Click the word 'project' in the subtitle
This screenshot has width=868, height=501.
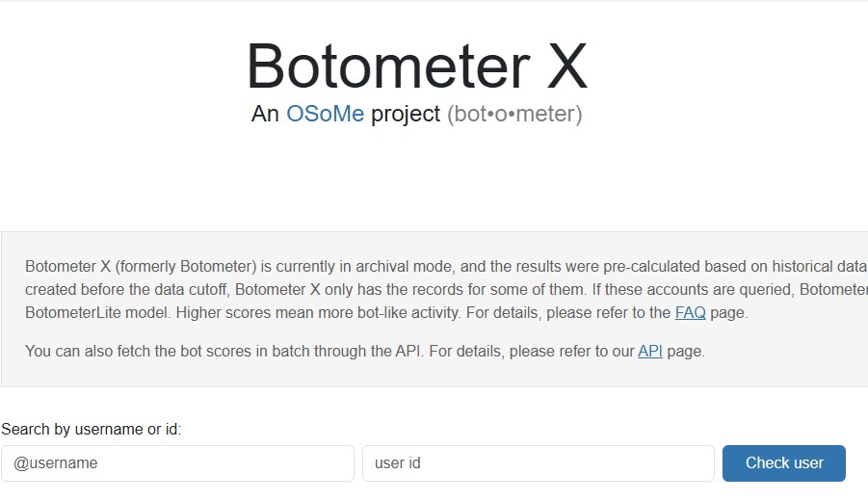(406, 115)
